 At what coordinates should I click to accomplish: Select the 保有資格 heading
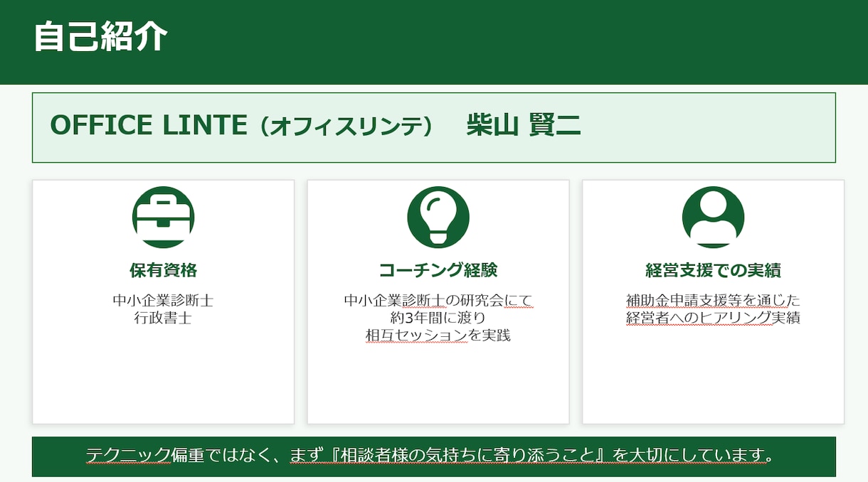[x=163, y=270]
